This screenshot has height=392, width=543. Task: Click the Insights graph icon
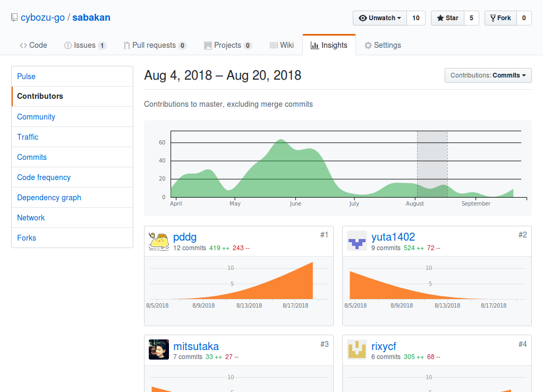pos(315,45)
